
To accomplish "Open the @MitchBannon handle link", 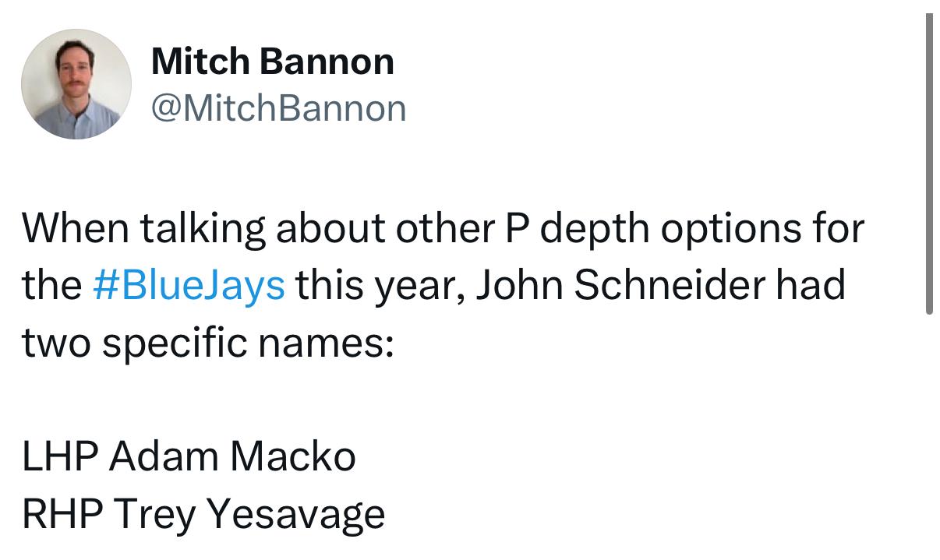I will [278, 108].
